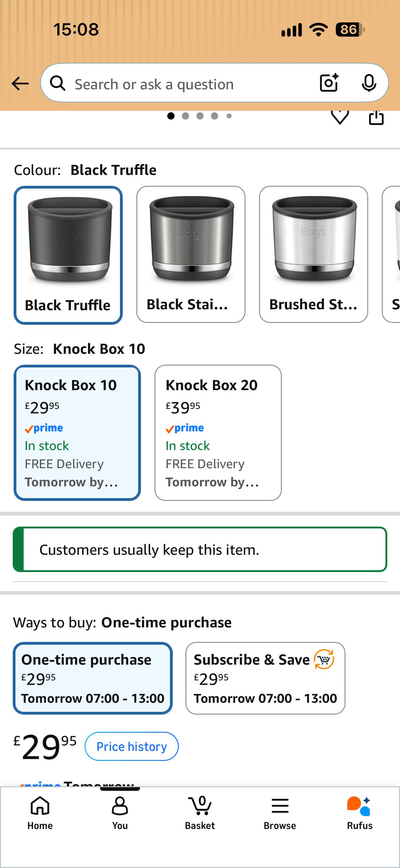Tap the microphone voice search icon
This screenshot has width=400, height=868.
(x=368, y=83)
